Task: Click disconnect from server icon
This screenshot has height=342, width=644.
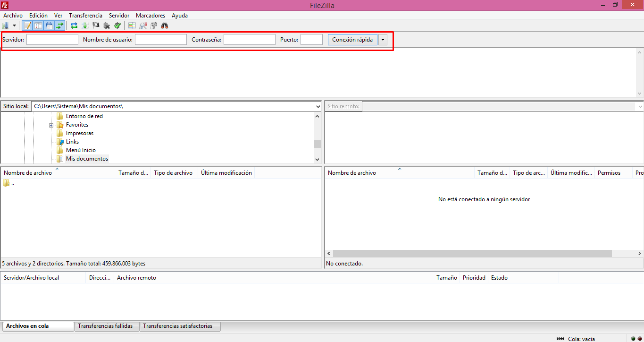Action: click(x=107, y=26)
